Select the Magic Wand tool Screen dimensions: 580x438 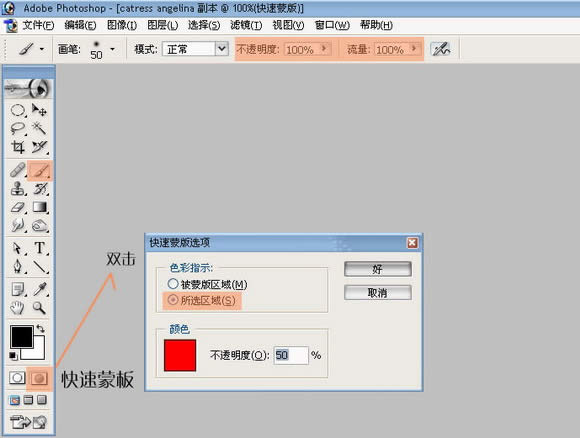(39, 128)
